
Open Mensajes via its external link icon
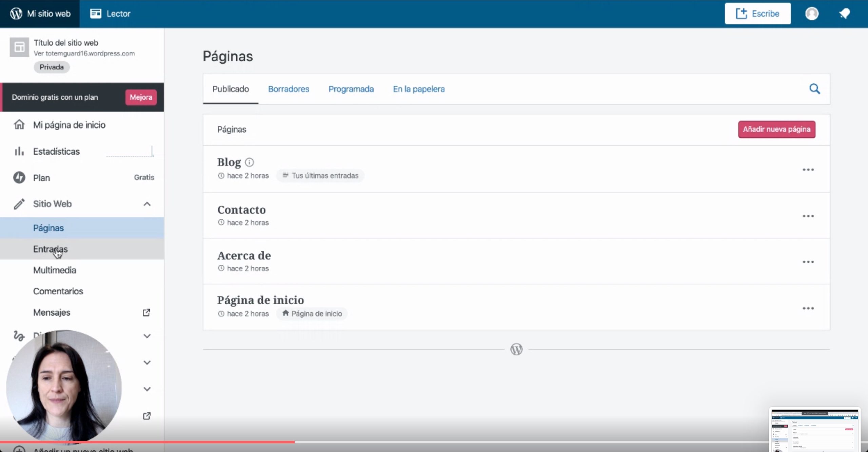(146, 312)
